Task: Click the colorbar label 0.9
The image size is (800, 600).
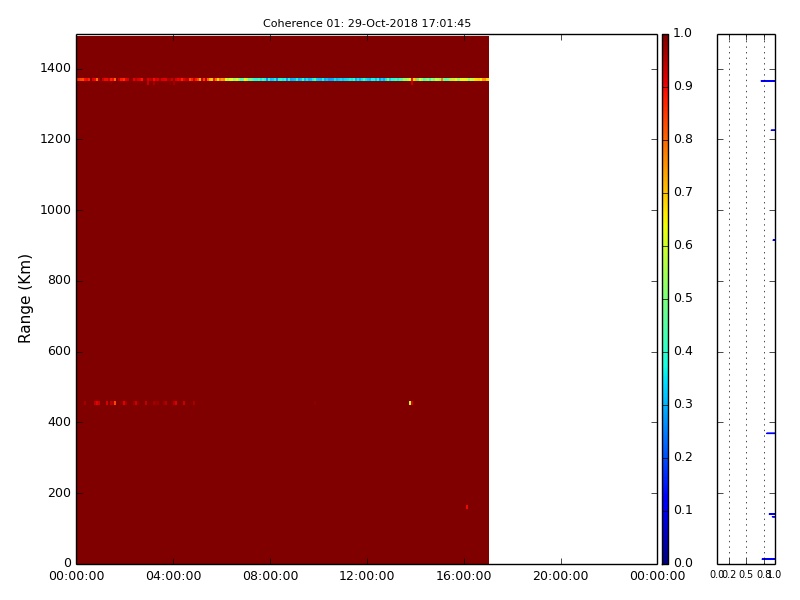Action: pyautogui.click(x=683, y=86)
